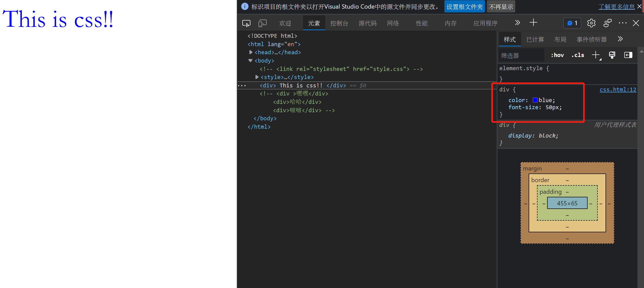Image resolution: width=644 pixels, height=288 pixels.
Task: Collapse the body node triangle
Action: (250, 61)
